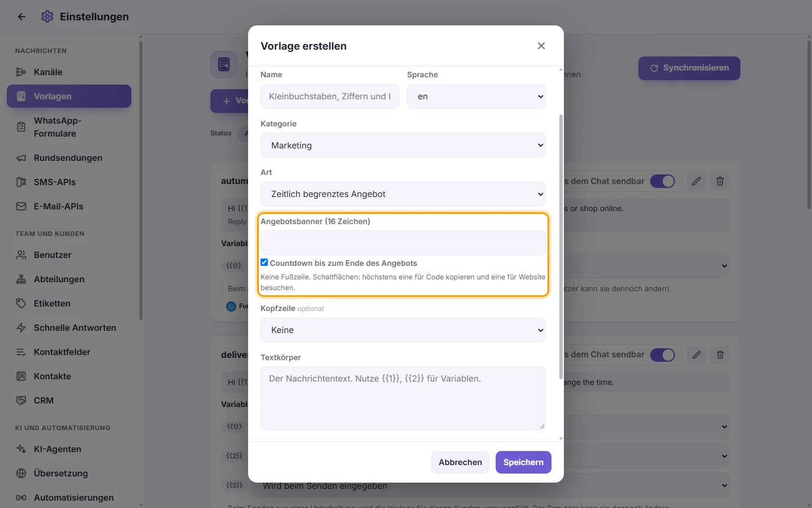
Task: Open the Sprache dropdown showing en
Action: coord(476,97)
